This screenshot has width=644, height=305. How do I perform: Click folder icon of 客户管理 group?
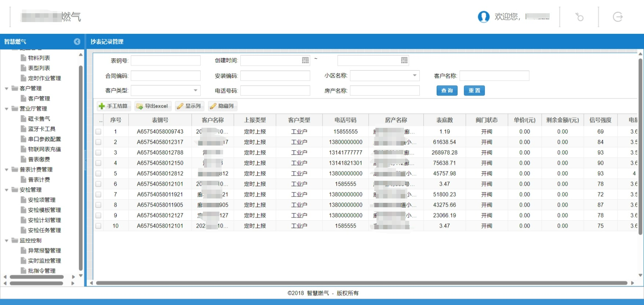pyautogui.click(x=15, y=88)
